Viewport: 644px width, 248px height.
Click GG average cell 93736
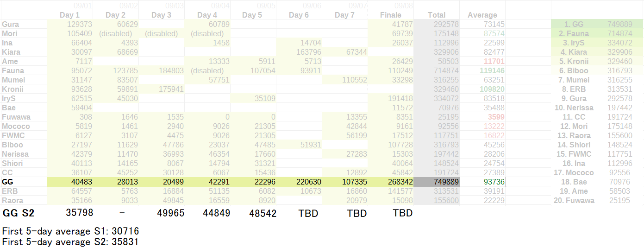click(482, 182)
